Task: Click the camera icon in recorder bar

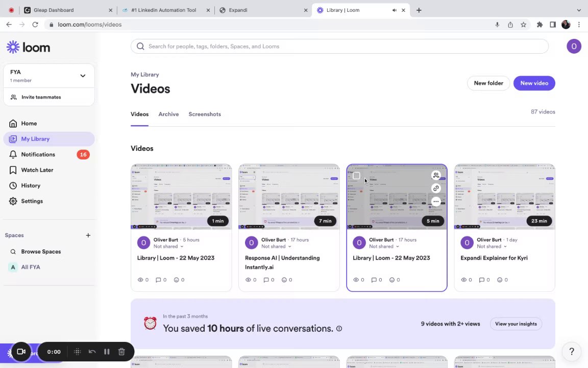Action: (21, 352)
